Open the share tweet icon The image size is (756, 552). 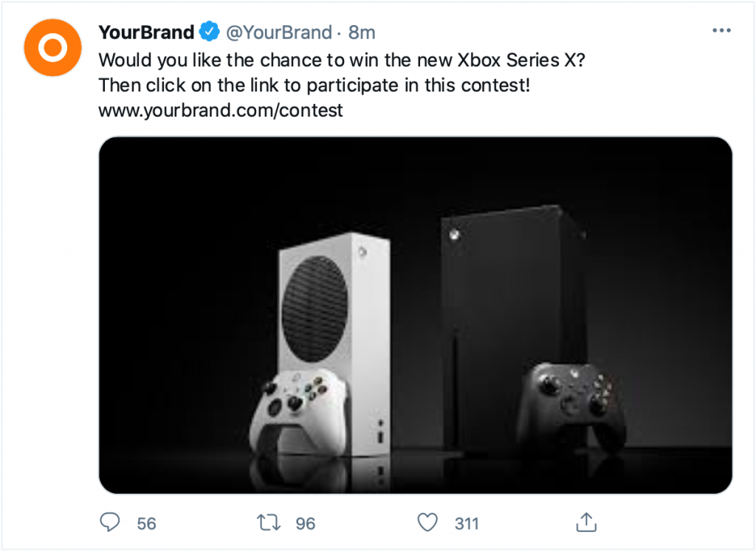585,522
